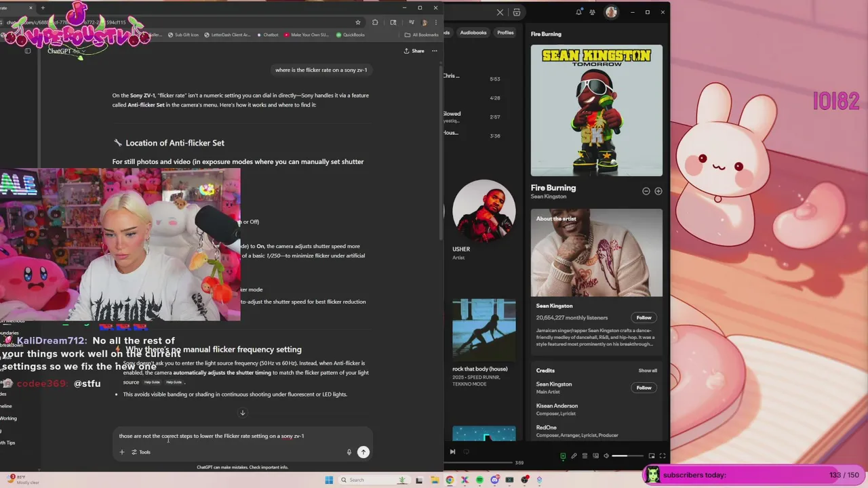
Task: Add attachment with ChatGPT plus icon
Action: tap(122, 452)
